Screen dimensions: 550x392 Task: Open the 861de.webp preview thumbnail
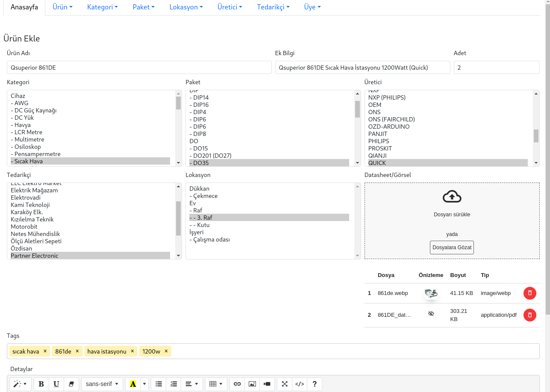(x=431, y=293)
